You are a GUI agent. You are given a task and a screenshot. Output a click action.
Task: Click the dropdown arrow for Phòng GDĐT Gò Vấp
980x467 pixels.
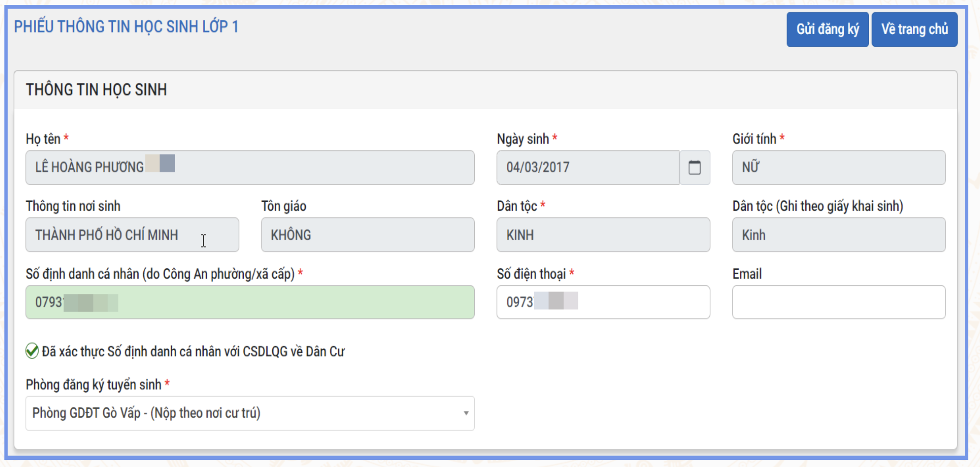click(x=466, y=413)
